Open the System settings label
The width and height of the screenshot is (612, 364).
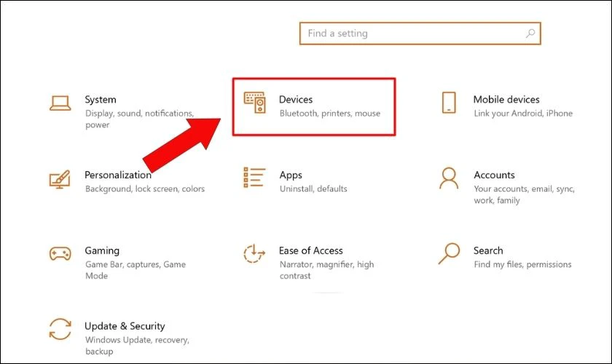coord(100,100)
